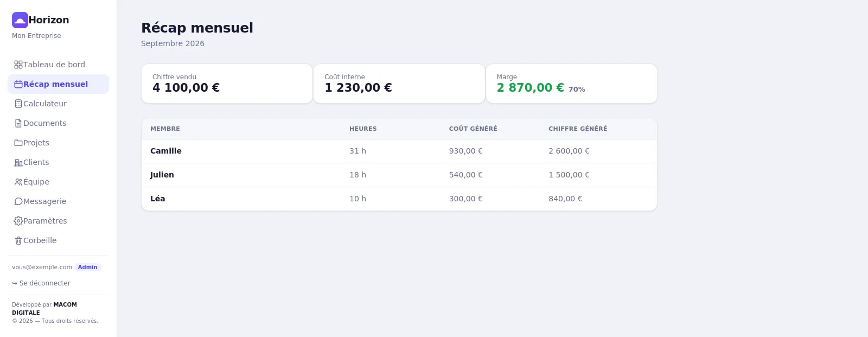The image size is (868, 337).
Task: Click the Corbeille trash icon
Action: pyautogui.click(x=18, y=240)
